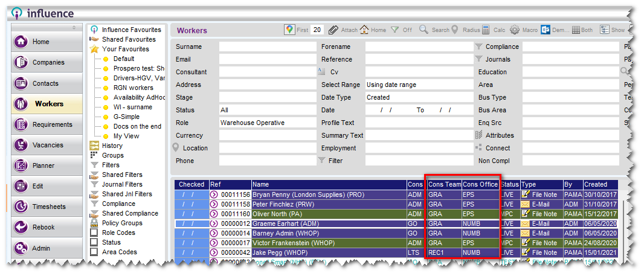
Task: Switch to Timesheets in left navigation
Action: tap(47, 207)
